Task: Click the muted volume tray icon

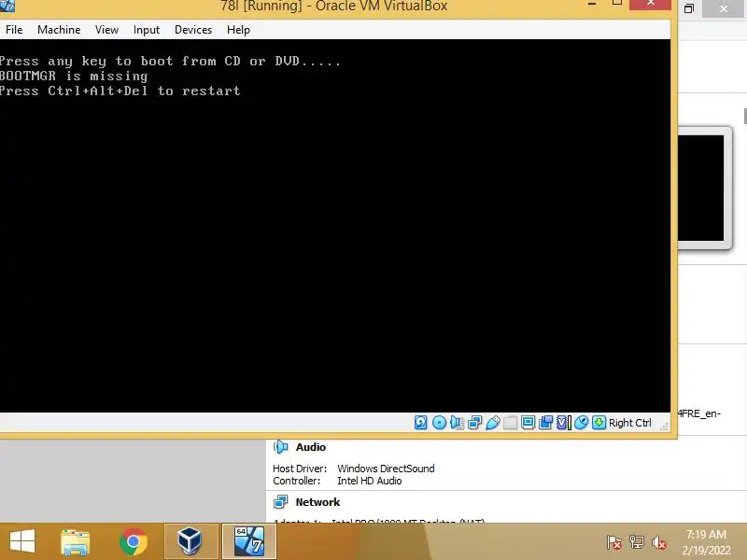Action: point(659,542)
